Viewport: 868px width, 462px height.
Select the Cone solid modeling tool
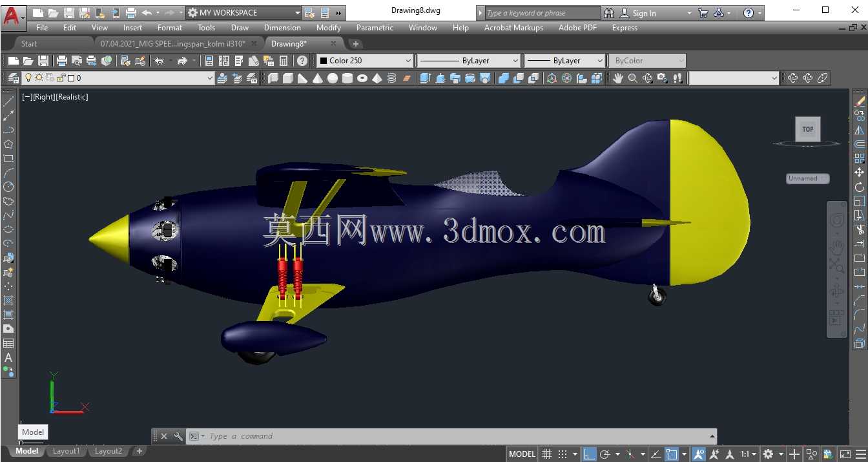click(x=318, y=78)
